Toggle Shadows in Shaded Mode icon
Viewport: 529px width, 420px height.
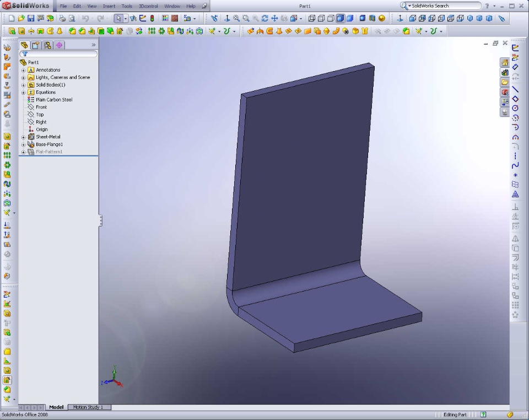coord(363,18)
